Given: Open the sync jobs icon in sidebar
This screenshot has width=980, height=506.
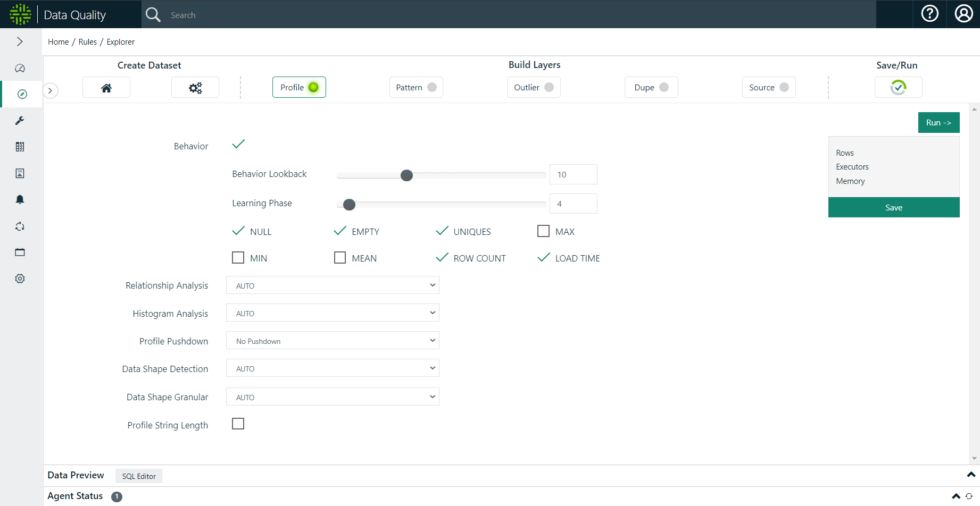Looking at the screenshot, I should 20,226.
